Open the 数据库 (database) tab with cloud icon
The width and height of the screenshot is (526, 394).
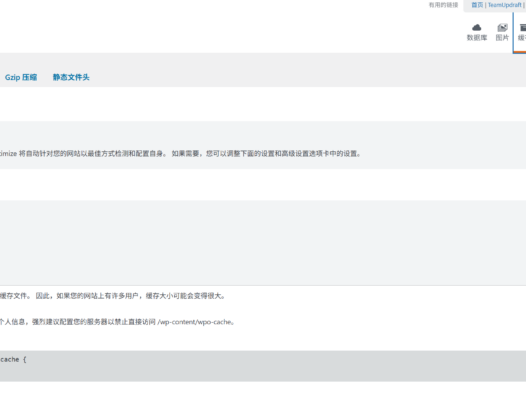pos(477,32)
